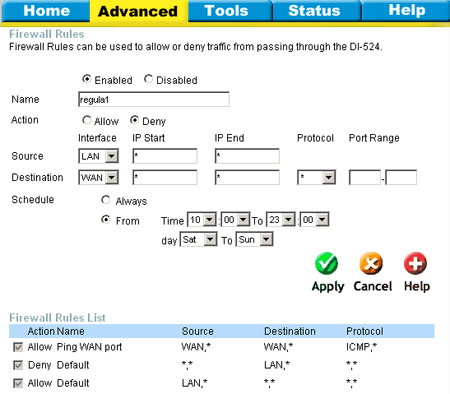Select the Disabled radio button
Image resolution: width=450 pixels, height=394 pixels.
click(x=148, y=79)
